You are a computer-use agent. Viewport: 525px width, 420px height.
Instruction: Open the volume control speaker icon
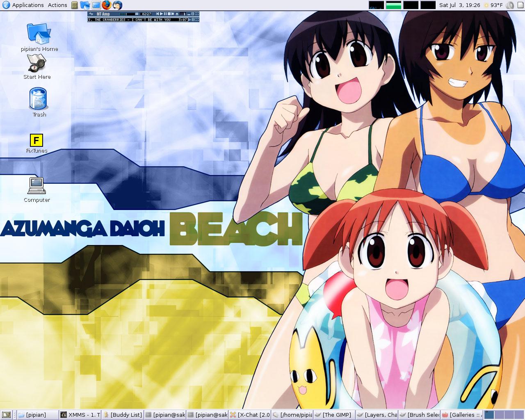(x=510, y=5)
